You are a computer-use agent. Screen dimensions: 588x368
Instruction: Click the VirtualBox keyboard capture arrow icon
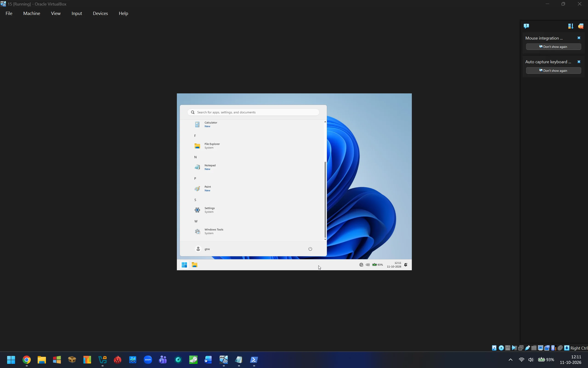(567, 348)
